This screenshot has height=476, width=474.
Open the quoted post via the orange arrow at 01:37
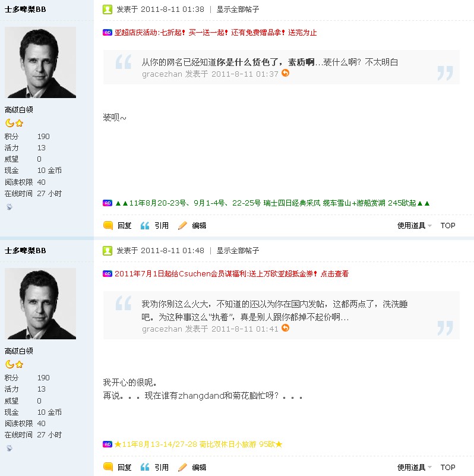[285, 73]
